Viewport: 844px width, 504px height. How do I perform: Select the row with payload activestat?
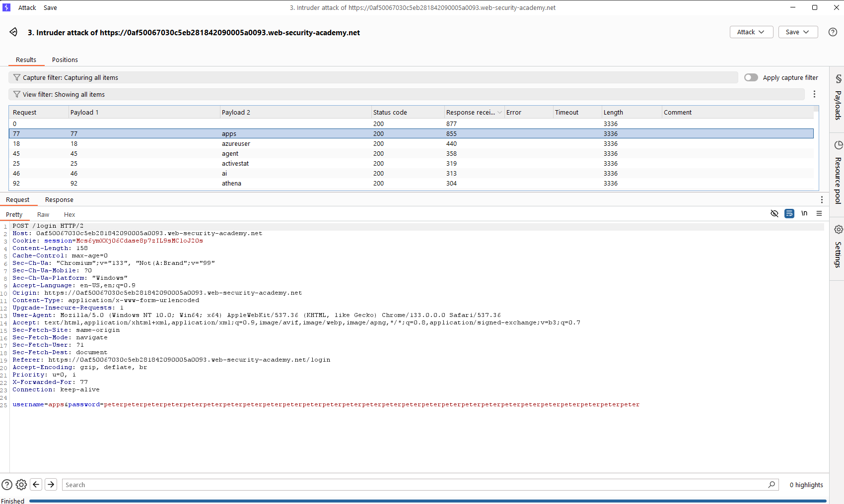[411, 164]
